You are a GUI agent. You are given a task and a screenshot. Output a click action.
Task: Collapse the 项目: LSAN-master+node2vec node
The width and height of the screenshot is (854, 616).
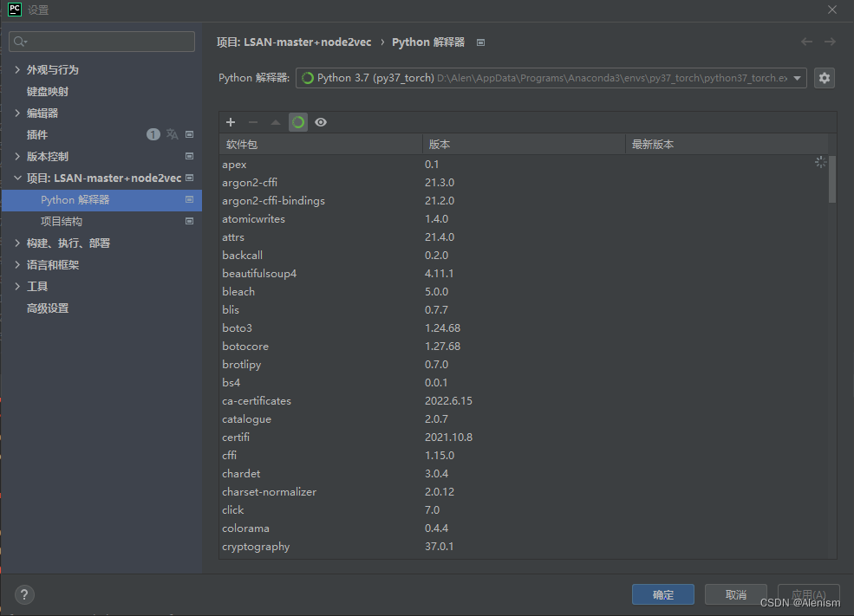click(17, 178)
